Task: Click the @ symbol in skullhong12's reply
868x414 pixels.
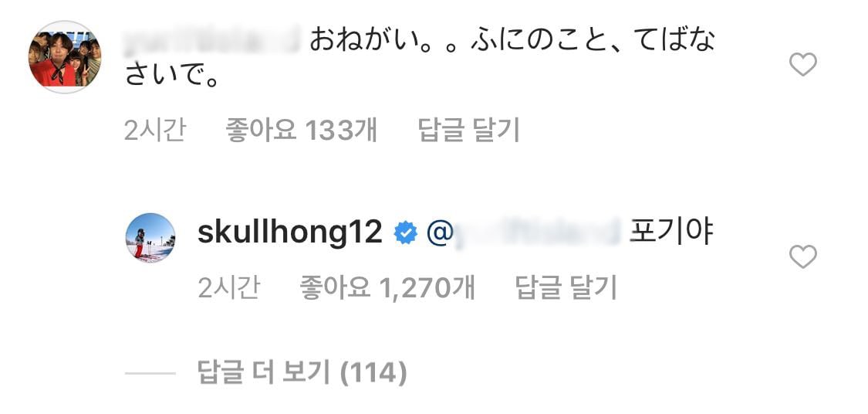Action: (440, 234)
